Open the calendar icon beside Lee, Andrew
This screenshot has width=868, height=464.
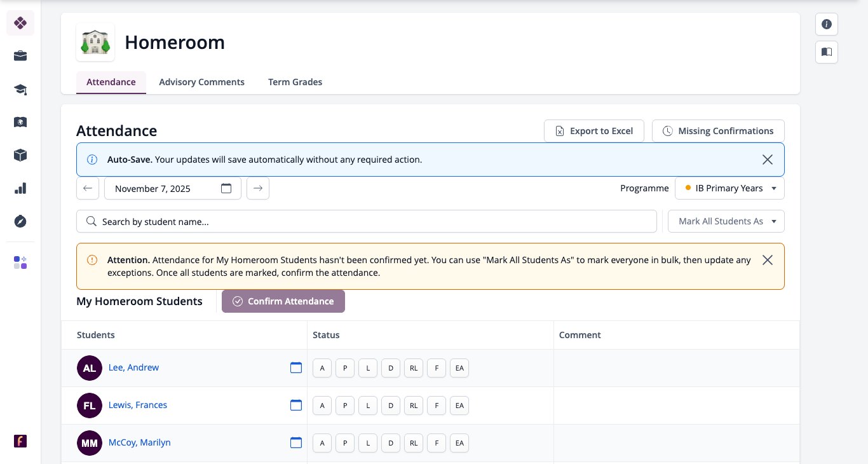296,367
